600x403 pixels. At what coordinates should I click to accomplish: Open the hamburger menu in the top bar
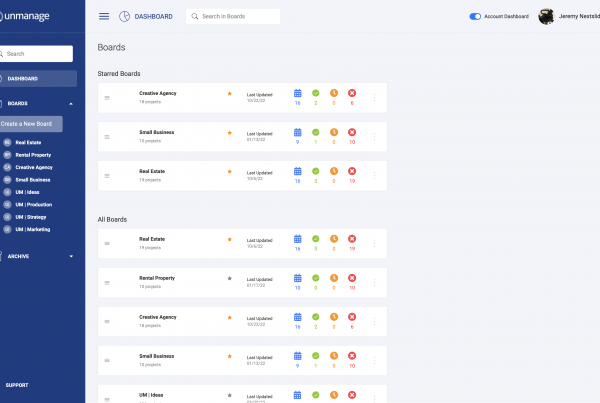point(104,16)
